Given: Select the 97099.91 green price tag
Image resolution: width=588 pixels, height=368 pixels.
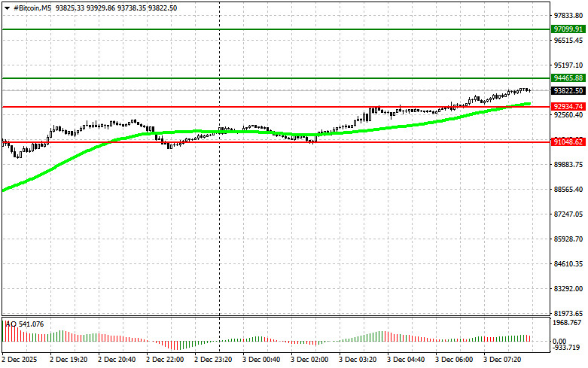Looking at the screenshot, I should (568, 29).
